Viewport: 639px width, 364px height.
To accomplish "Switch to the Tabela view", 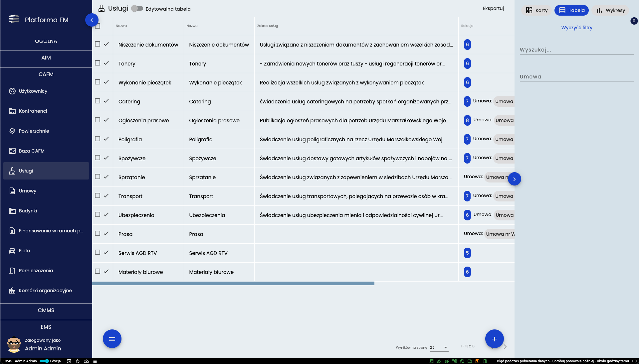I will [x=571, y=10].
